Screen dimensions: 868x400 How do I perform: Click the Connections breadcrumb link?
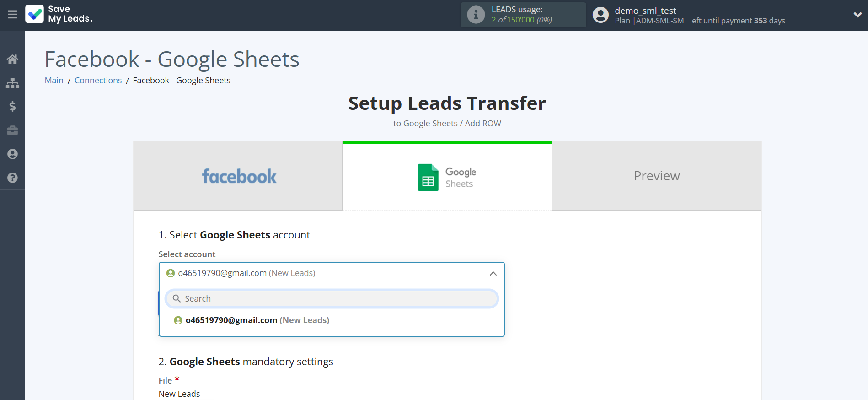(98, 81)
